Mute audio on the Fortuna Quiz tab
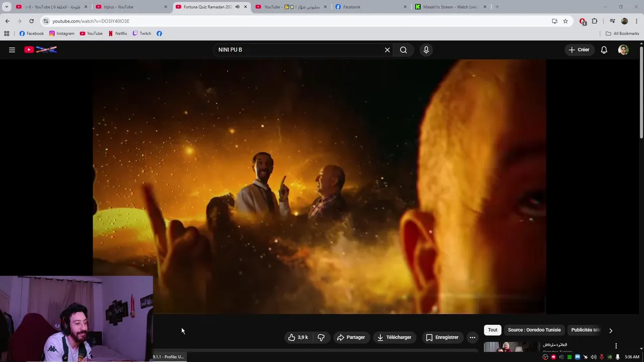Image resolution: width=644 pixels, height=362 pixels. click(x=237, y=7)
